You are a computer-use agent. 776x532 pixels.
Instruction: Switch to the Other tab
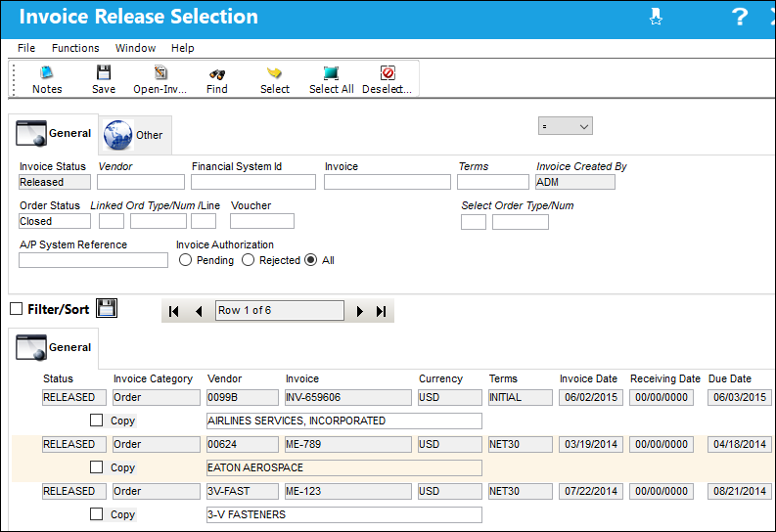[135, 135]
